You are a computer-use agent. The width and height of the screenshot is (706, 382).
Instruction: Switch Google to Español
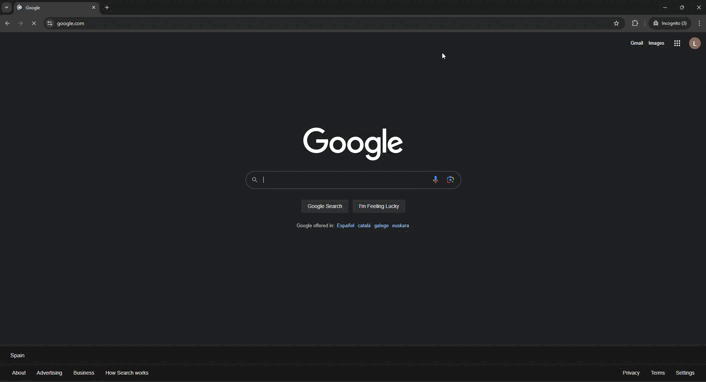[x=345, y=226]
